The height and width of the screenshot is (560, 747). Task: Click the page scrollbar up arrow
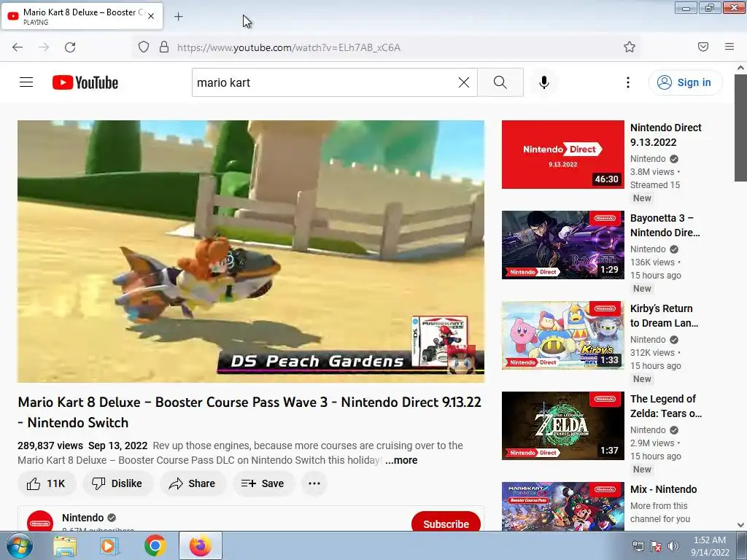point(741,68)
